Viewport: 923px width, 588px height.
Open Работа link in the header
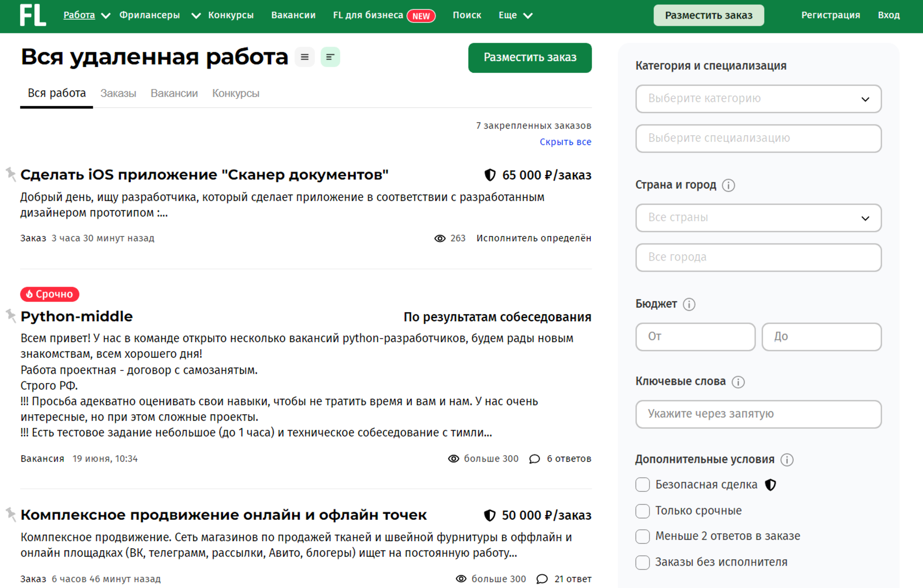(79, 15)
